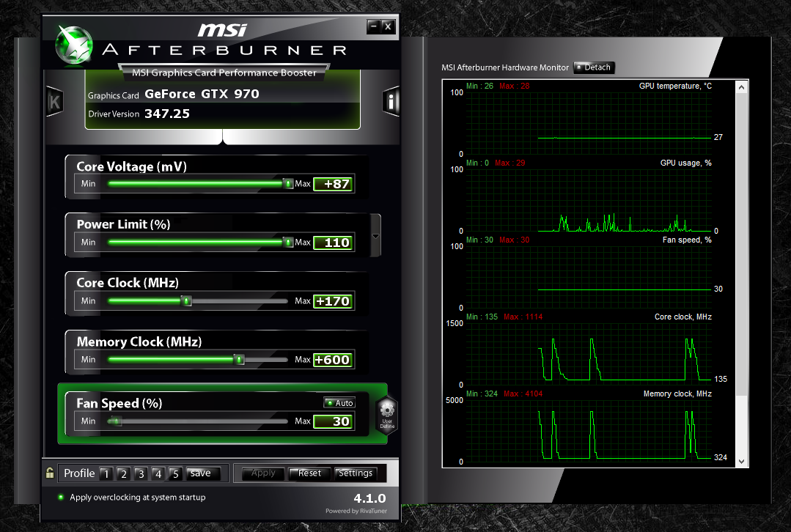Click the GPU usage graph
The width and height of the screenshot is (791, 532).
point(589,200)
